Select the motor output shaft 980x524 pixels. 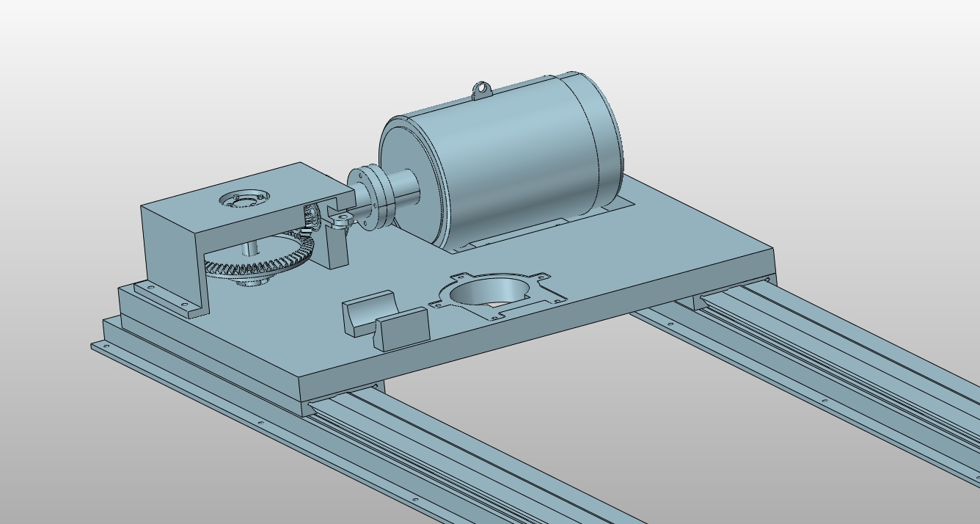pos(405,188)
